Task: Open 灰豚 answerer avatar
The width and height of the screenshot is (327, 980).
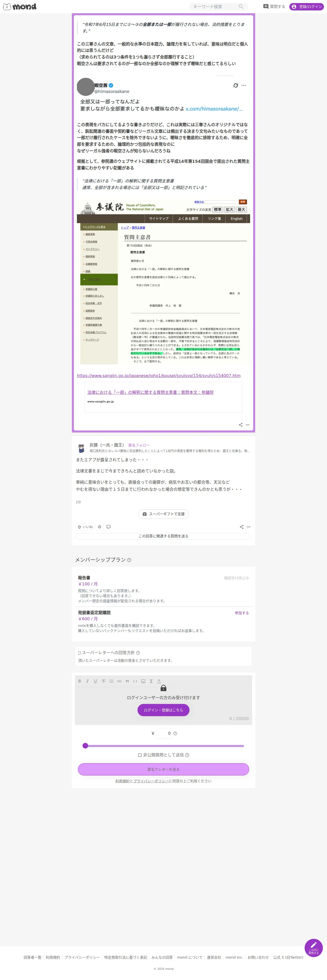Action: [81, 448]
